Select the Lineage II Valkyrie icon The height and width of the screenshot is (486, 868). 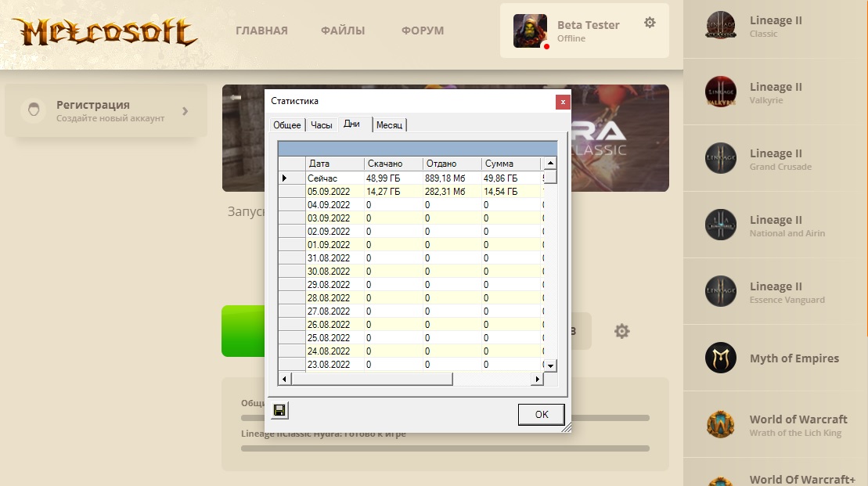click(x=720, y=92)
